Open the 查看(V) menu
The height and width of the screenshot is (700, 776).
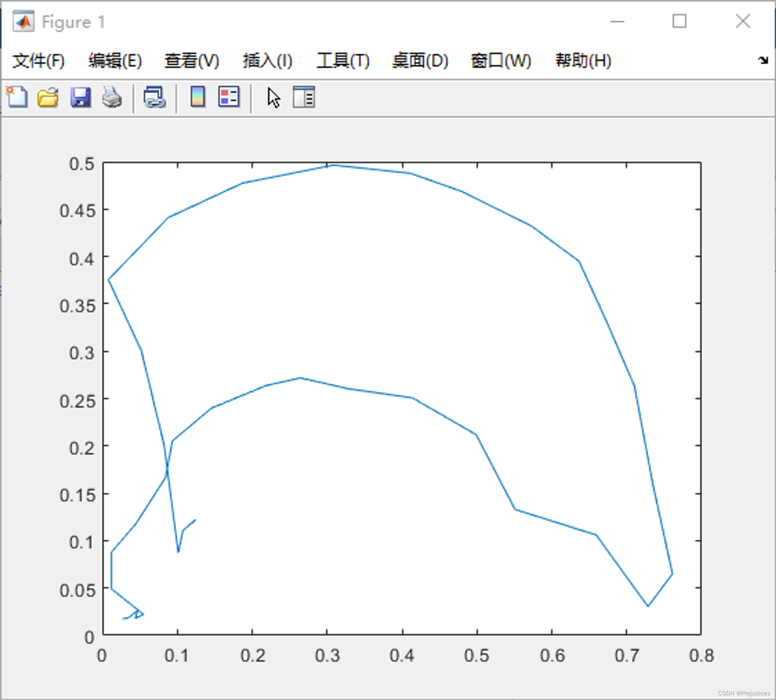pos(192,61)
